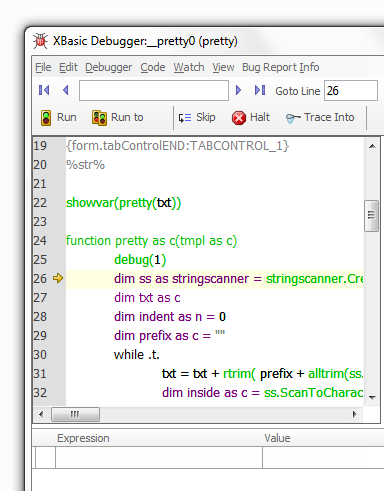Open the Code menu

153,67
